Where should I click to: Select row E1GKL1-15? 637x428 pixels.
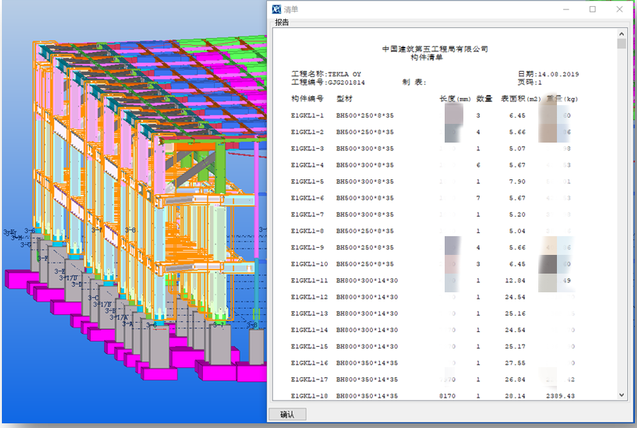[433, 346]
